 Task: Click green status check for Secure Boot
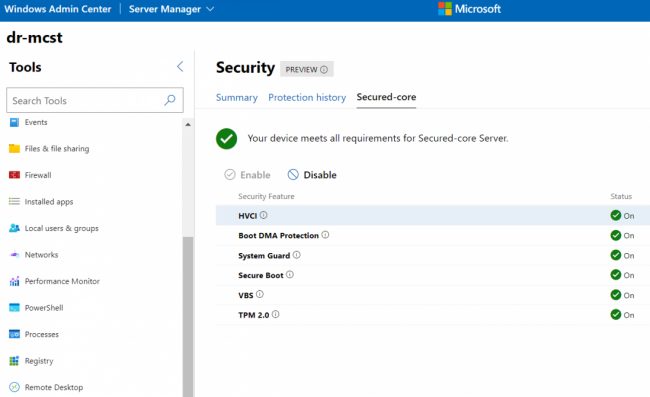616,275
